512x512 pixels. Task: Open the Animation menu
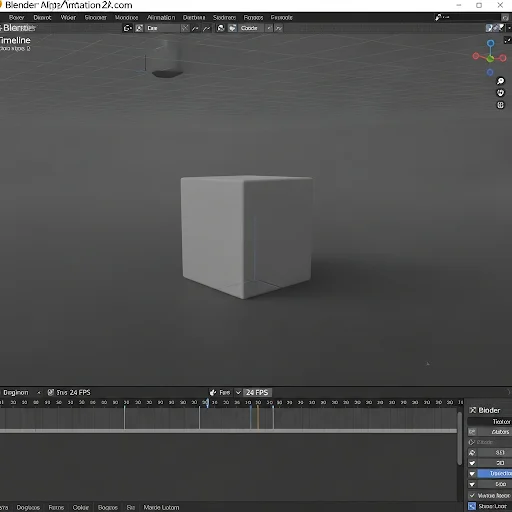click(x=161, y=17)
